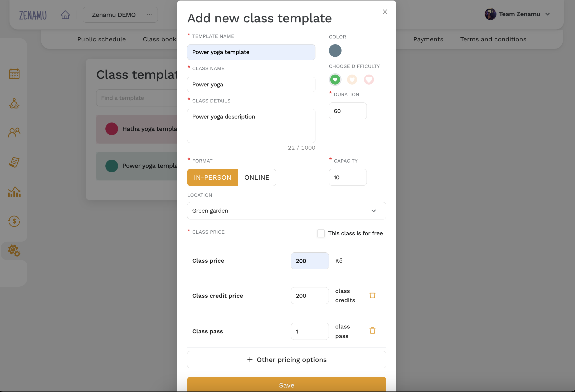Click the group/community icon in sidebar
The height and width of the screenshot is (392, 575).
click(x=14, y=133)
